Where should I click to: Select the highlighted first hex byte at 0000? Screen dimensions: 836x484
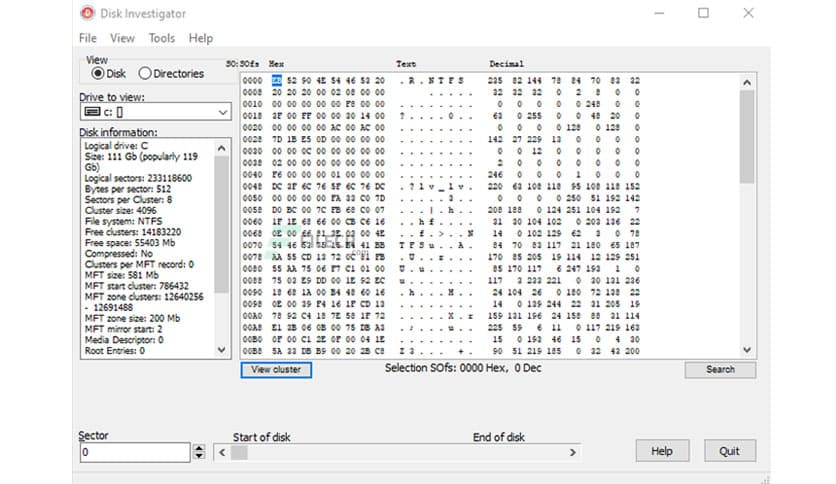(277, 80)
